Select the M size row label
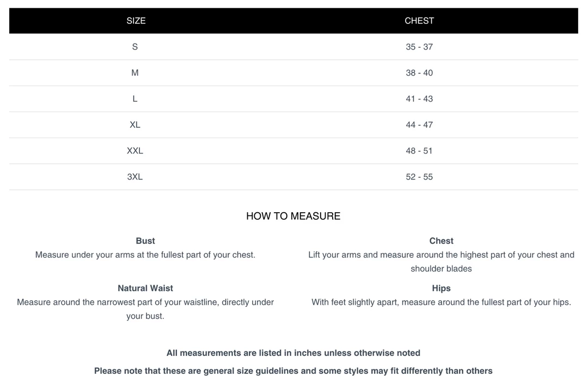 click(x=135, y=73)
